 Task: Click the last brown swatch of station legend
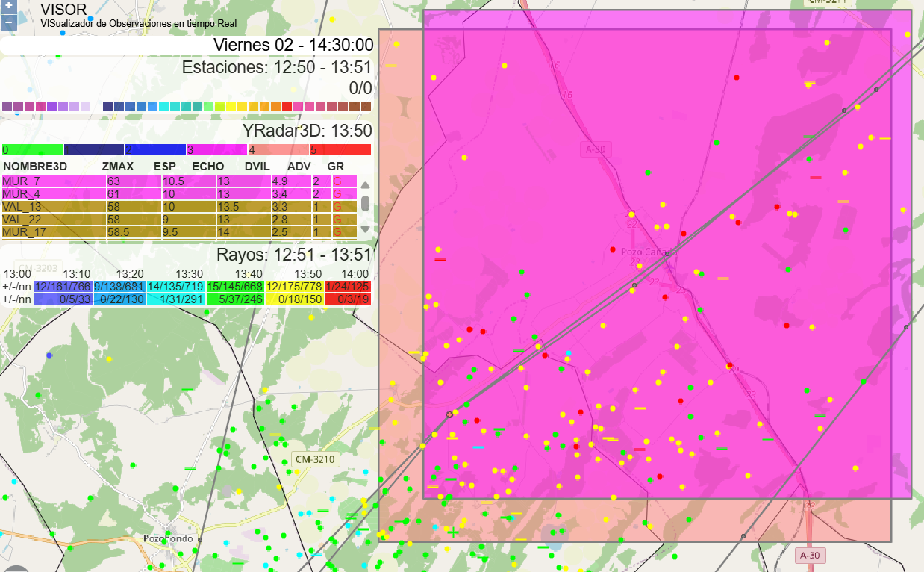(x=366, y=107)
